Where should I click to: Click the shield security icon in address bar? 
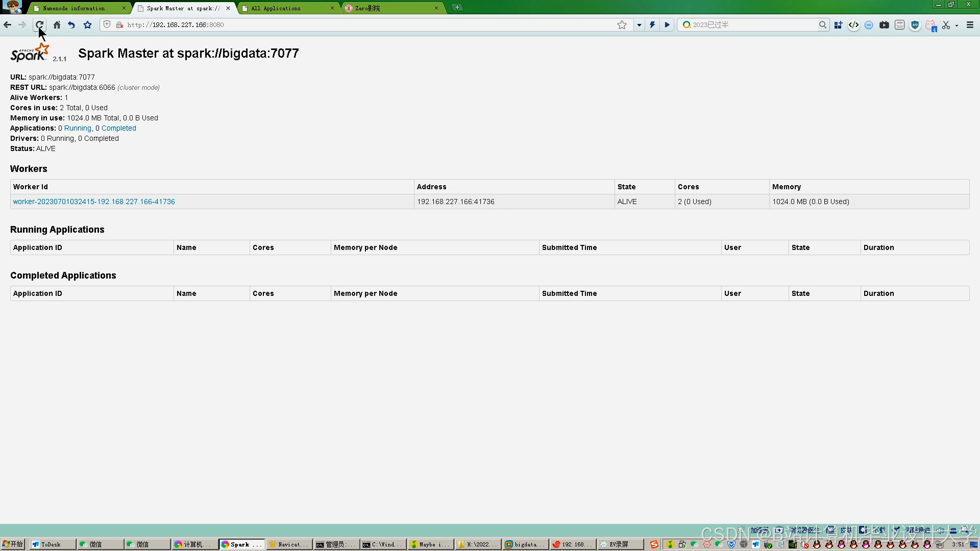click(107, 24)
